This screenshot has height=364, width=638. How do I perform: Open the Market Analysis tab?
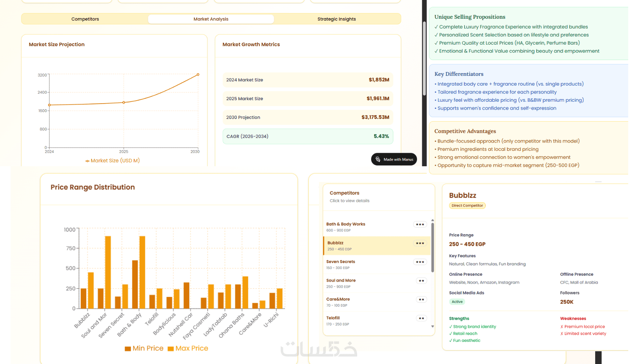(211, 19)
